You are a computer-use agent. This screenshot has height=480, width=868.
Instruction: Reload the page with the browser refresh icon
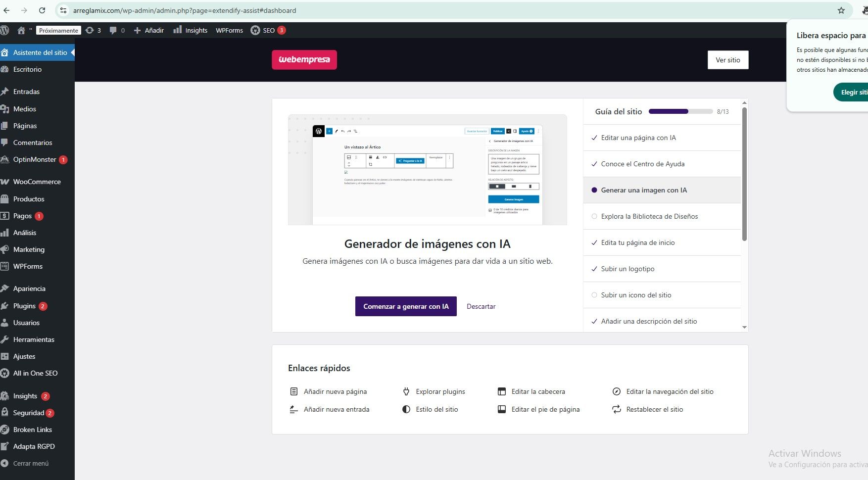pyautogui.click(x=42, y=10)
